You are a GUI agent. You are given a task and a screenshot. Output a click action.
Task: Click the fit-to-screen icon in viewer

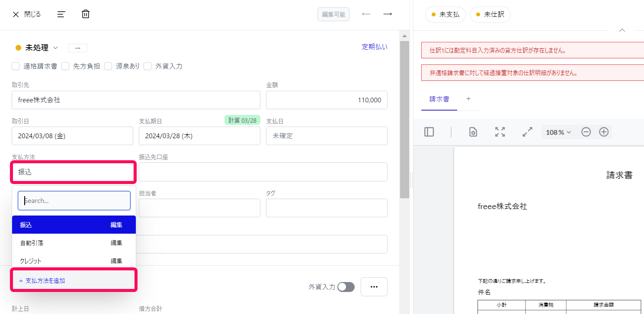tap(500, 132)
